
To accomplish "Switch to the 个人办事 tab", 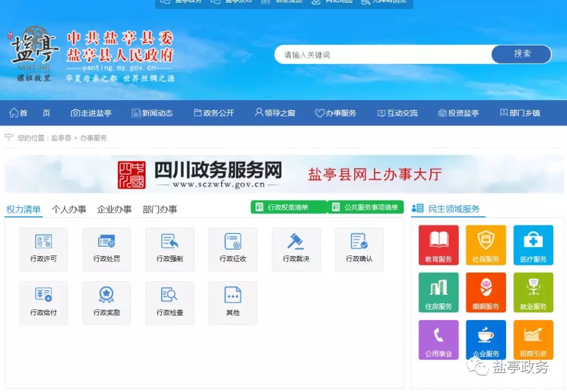I will click(x=69, y=209).
